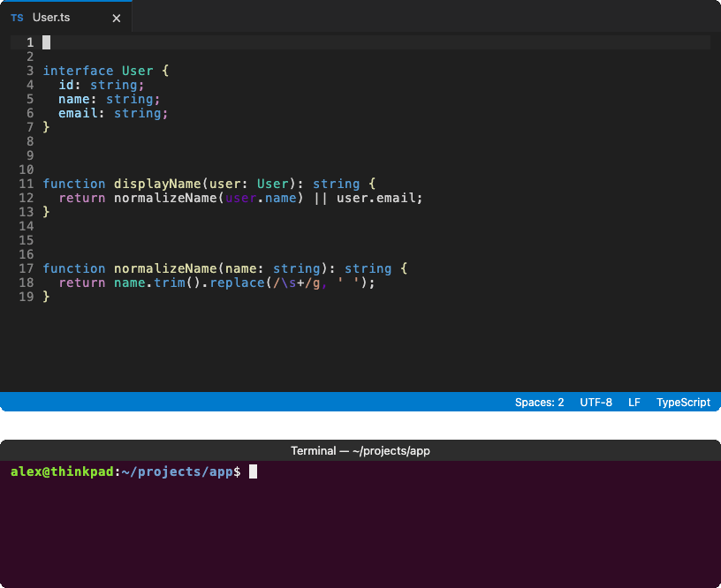Open Spaces: 2 indentation setting
721x588 pixels.
(539, 403)
